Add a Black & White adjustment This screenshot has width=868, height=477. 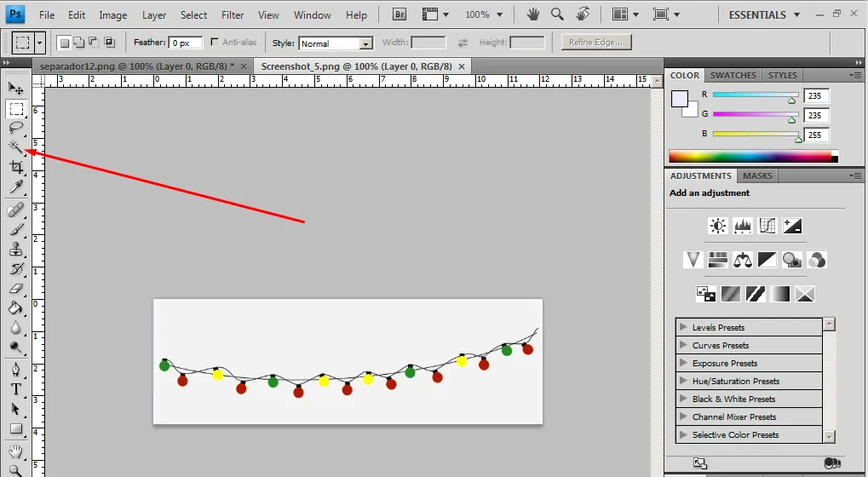[x=767, y=260]
